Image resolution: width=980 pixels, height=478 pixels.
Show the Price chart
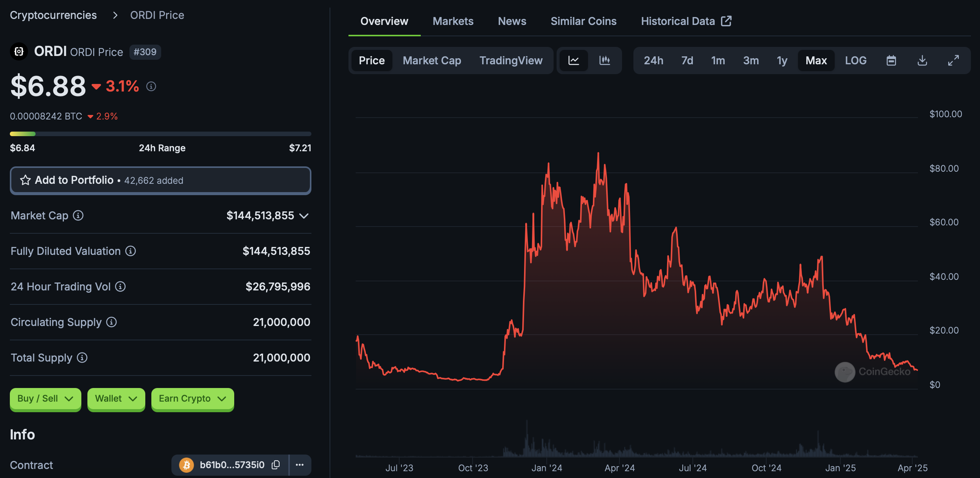click(372, 61)
